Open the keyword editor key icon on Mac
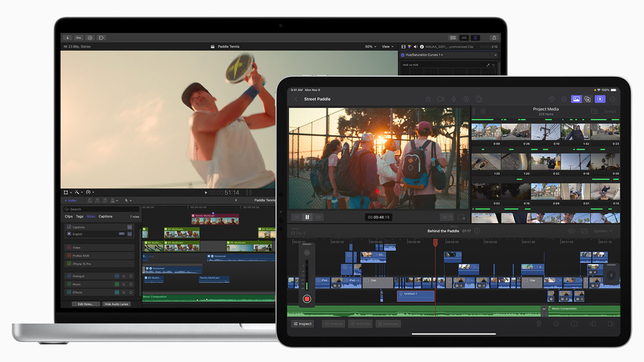 pyautogui.click(x=79, y=38)
